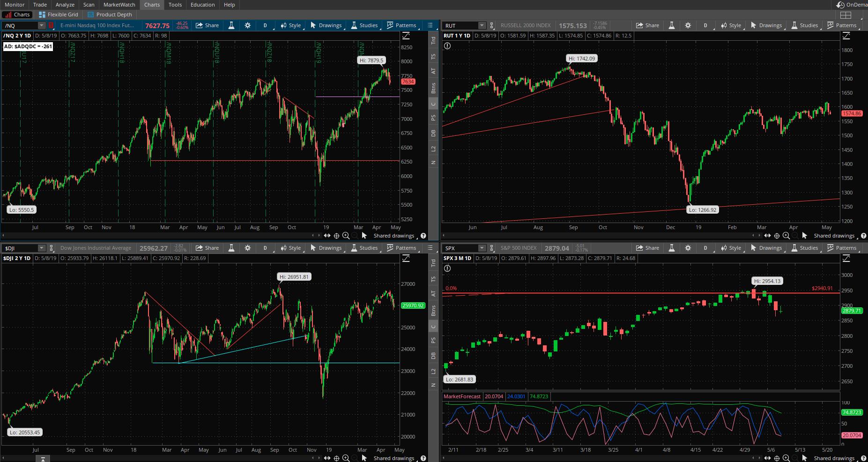Switch to the Trade tab
Viewport: 868px width, 462px height.
point(40,5)
